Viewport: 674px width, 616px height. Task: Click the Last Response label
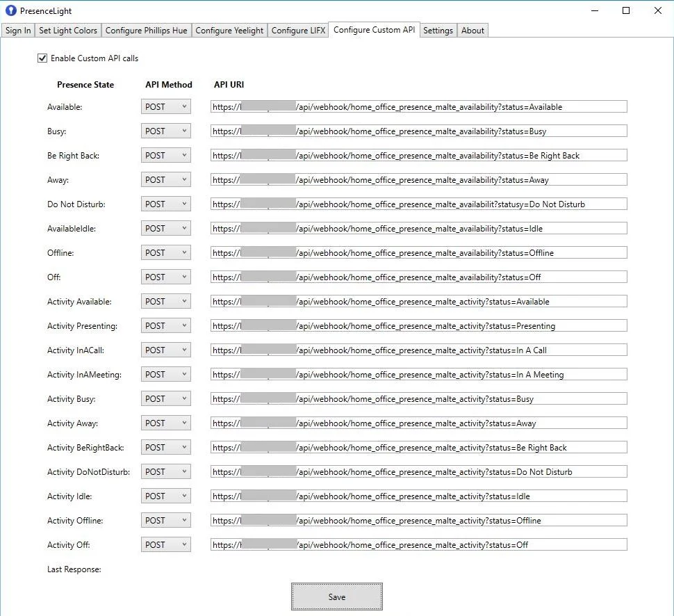(74, 569)
